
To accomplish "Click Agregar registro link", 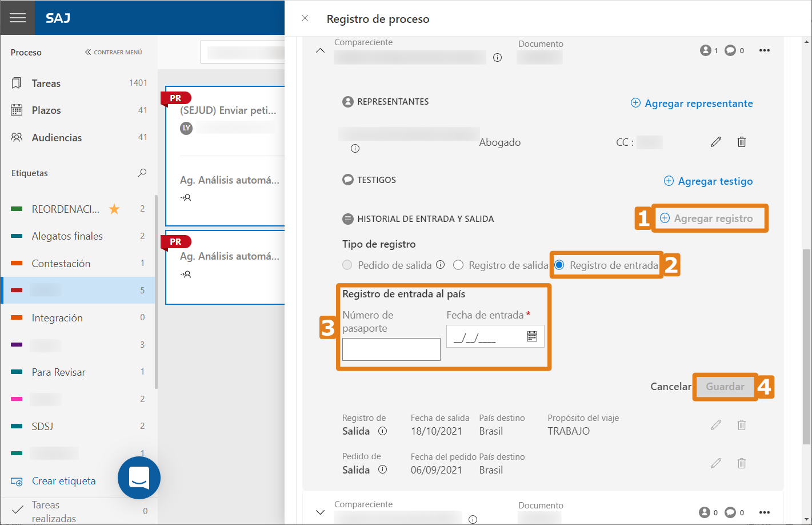I will click(706, 218).
